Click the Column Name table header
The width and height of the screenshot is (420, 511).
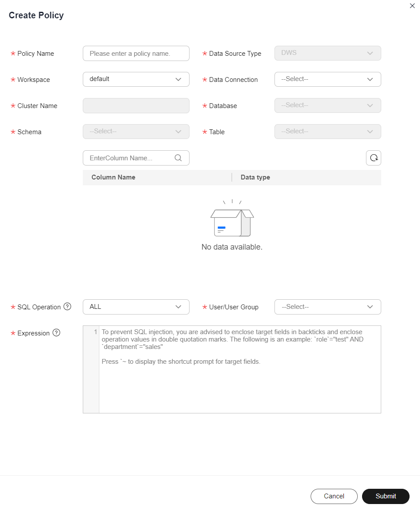113,177
